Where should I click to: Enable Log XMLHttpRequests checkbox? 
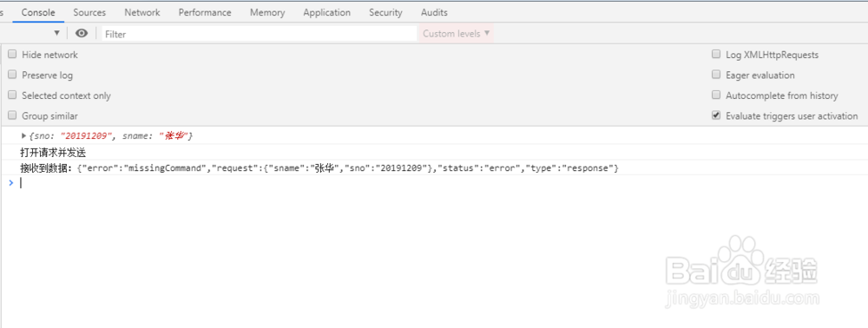click(716, 54)
